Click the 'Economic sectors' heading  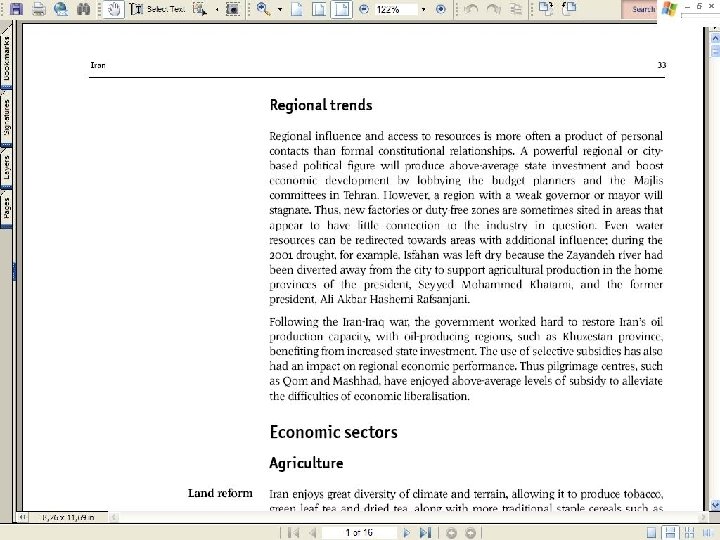point(333,432)
